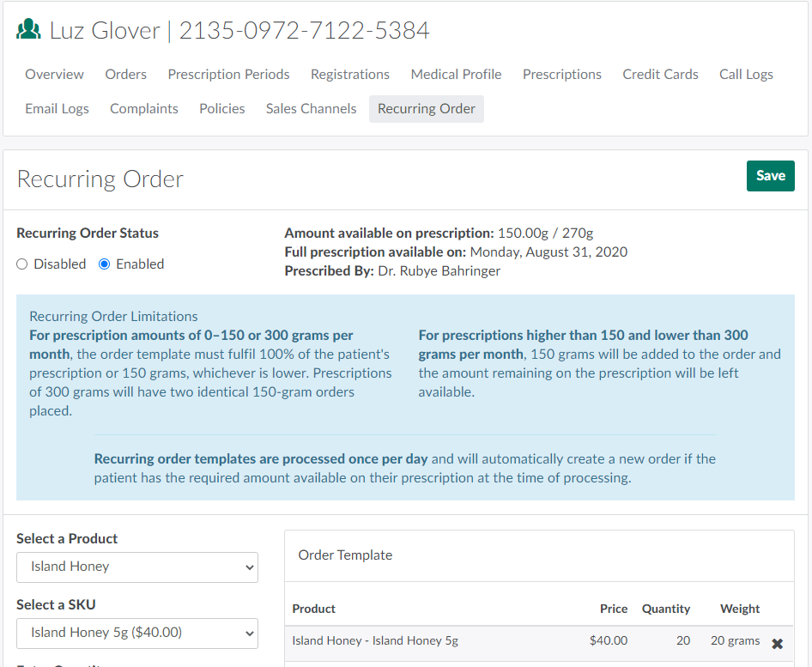
Task: Open the Select a Product dropdown
Action: tap(137, 567)
